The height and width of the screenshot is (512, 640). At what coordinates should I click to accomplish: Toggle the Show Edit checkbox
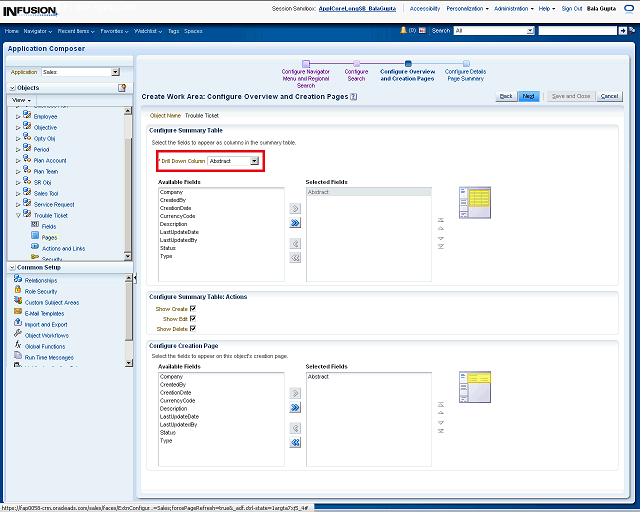tap(193, 319)
